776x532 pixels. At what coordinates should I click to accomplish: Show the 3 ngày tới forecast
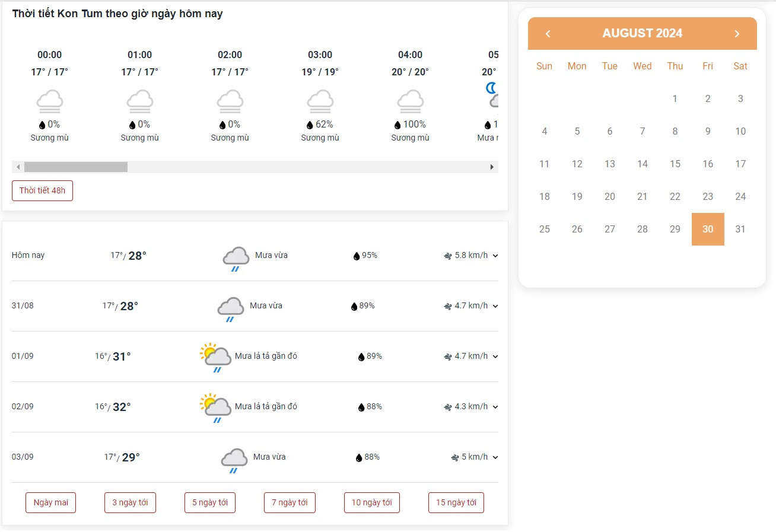(130, 502)
